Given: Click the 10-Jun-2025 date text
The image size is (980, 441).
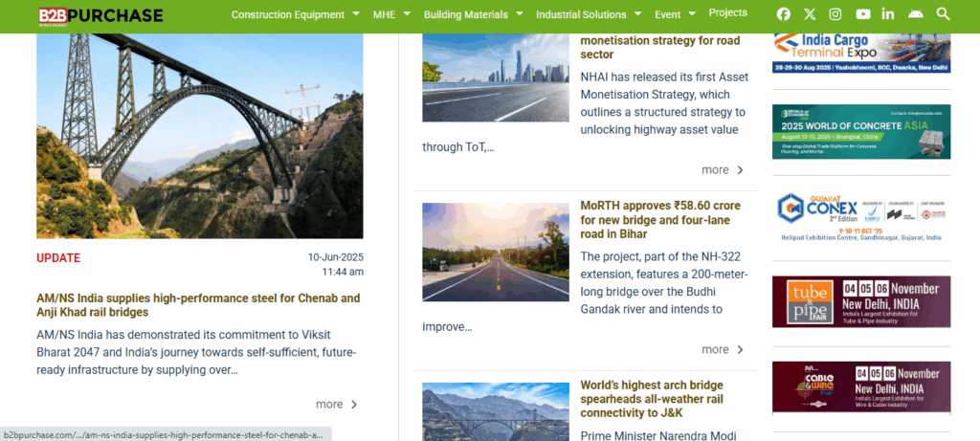Looking at the screenshot, I should click(x=336, y=257).
